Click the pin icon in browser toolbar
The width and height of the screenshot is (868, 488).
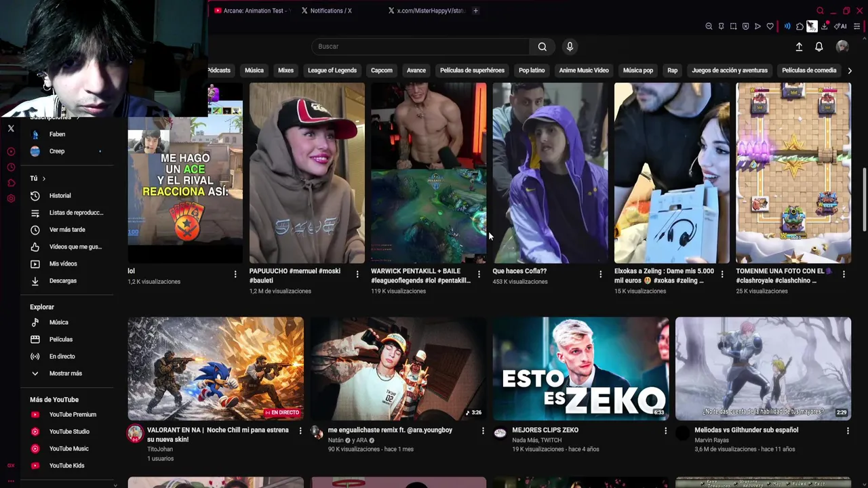[x=721, y=26]
